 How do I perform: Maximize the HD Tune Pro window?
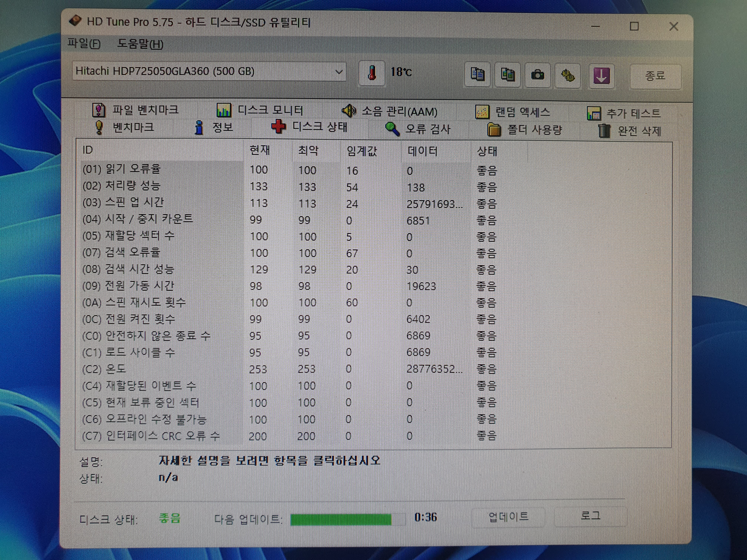point(634,26)
